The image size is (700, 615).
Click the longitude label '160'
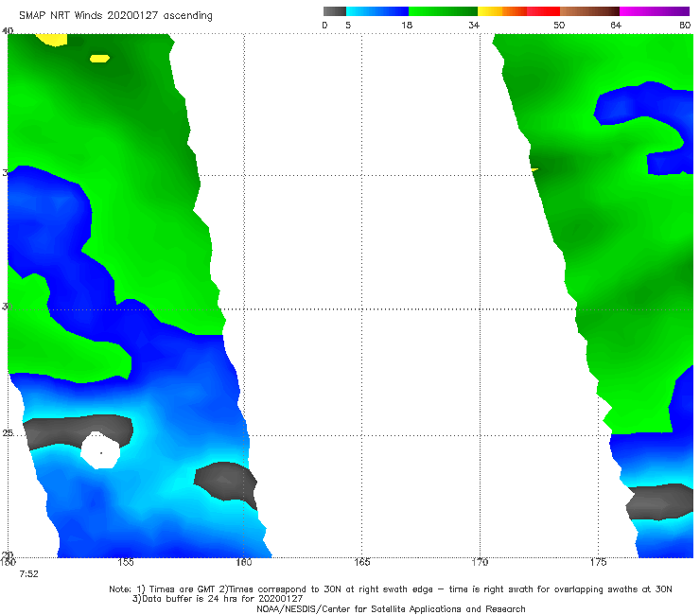pos(244,562)
